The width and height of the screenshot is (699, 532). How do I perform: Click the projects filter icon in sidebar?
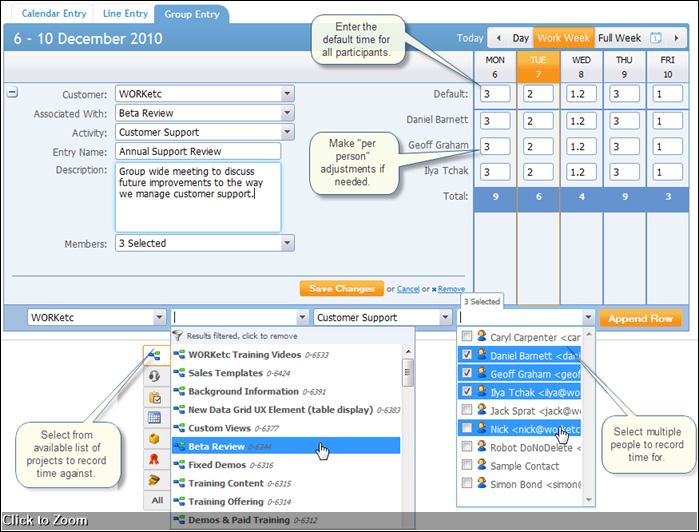[x=155, y=355]
